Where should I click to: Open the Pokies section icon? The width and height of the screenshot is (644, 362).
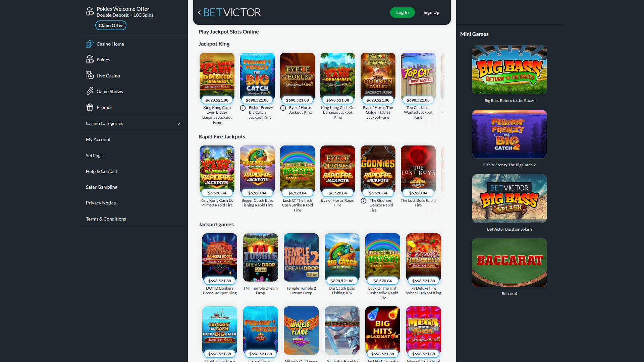coord(90,59)
